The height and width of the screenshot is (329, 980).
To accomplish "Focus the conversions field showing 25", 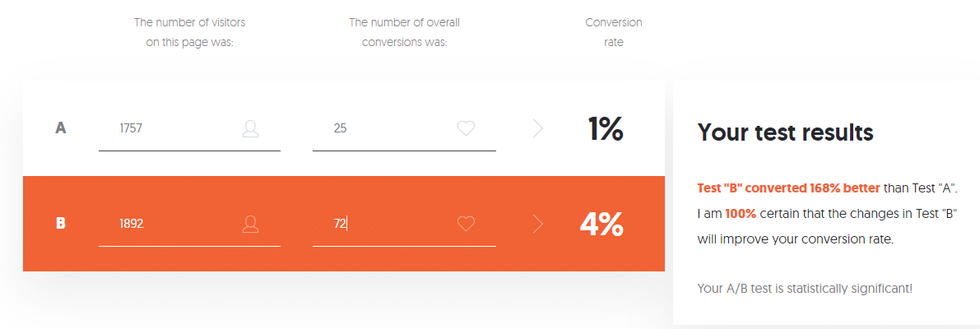I will [x=404, y=129].
